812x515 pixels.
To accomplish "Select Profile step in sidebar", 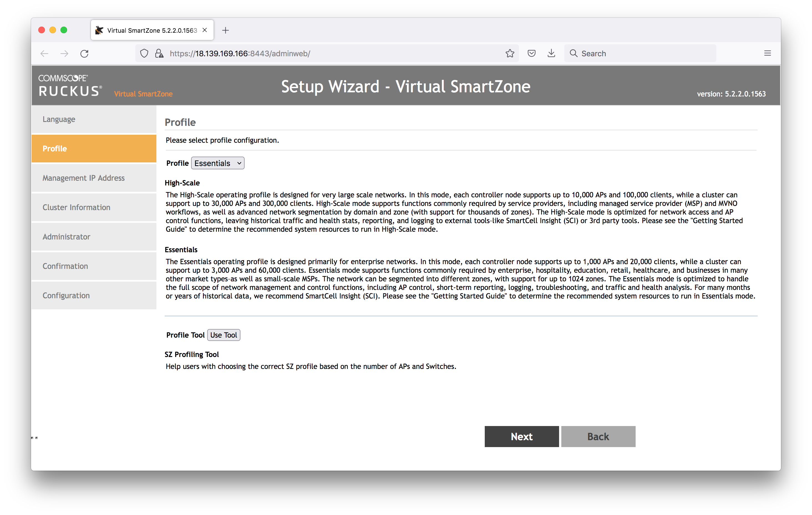I will click(94, 149).
